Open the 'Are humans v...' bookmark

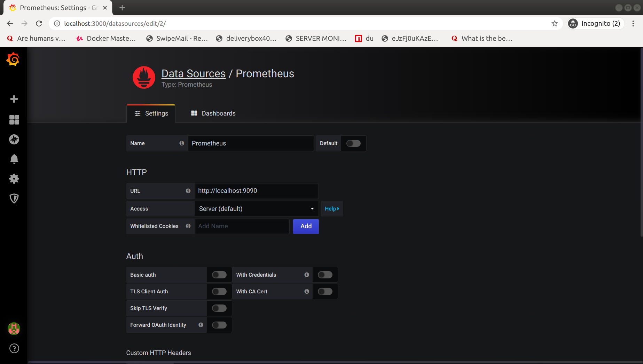pyautogui.click(x=36, y=38)
